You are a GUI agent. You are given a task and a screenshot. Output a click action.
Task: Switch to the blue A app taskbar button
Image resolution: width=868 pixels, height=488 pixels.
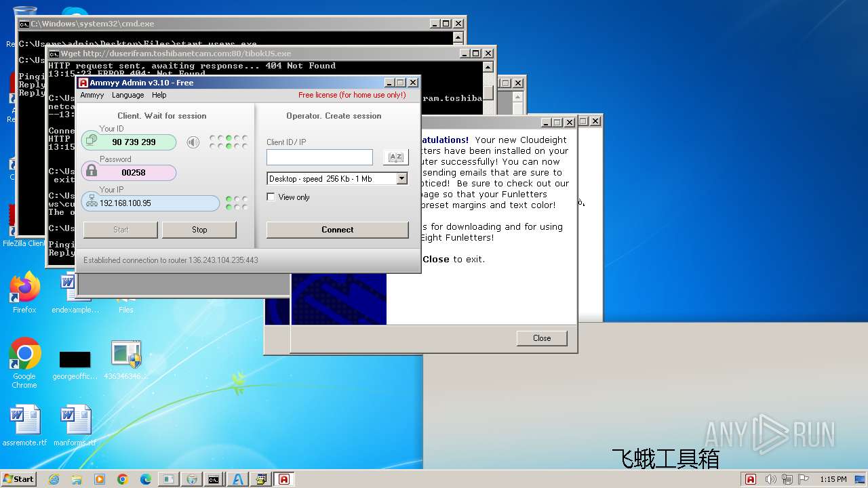pos(237,479)
